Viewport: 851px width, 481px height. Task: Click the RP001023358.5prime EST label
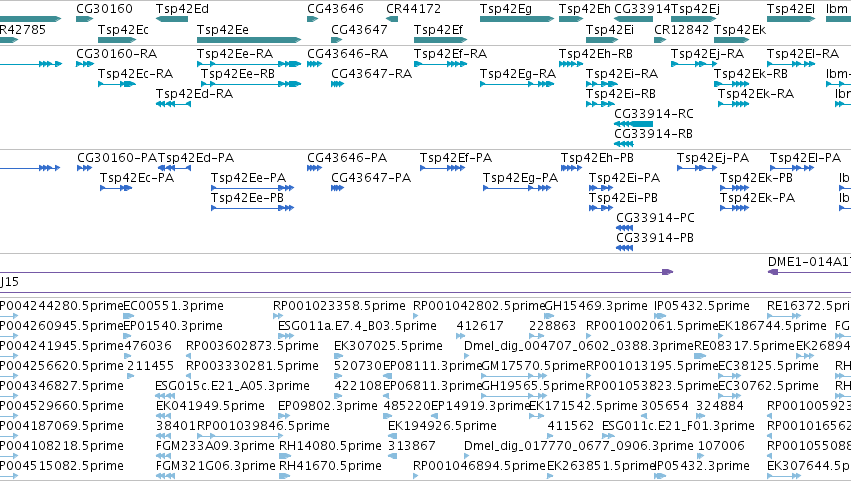pos(339,306)
